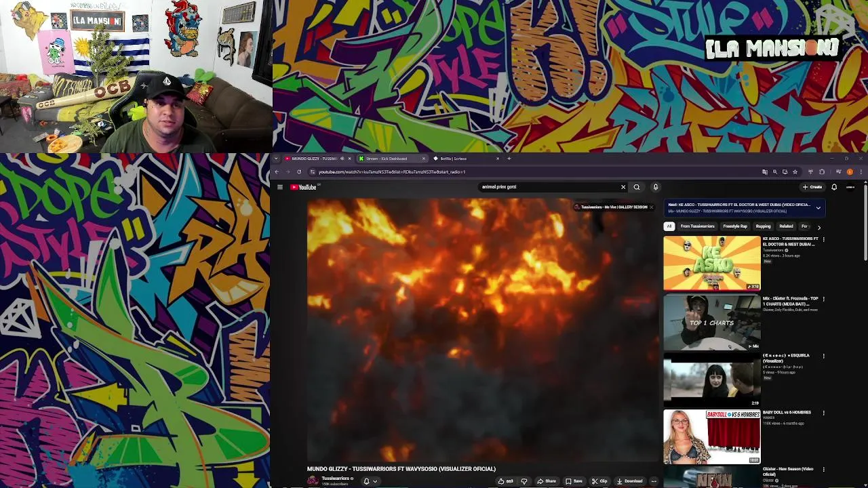Clear the YouTube search text with X
The image size is (868, 488).
pos(623,187)
